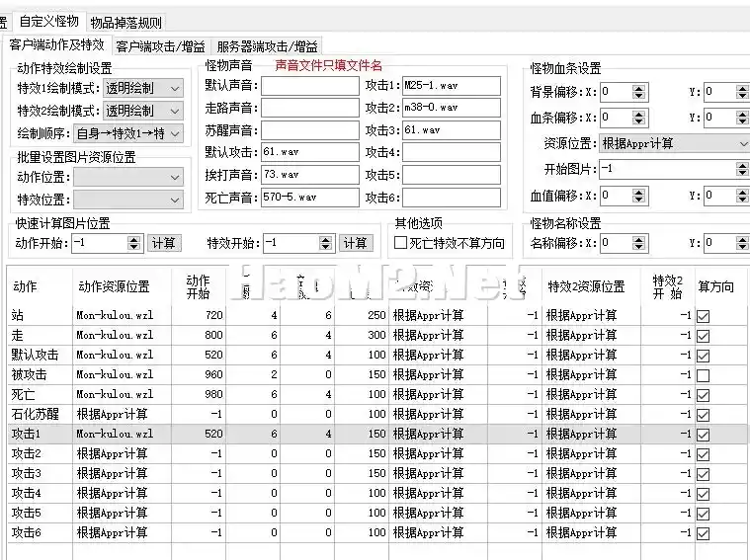This screenshot has height=560, width=750.
Task: Toggle 算方向 checkbox for 默认攻击 row
Action: [704, 356]
